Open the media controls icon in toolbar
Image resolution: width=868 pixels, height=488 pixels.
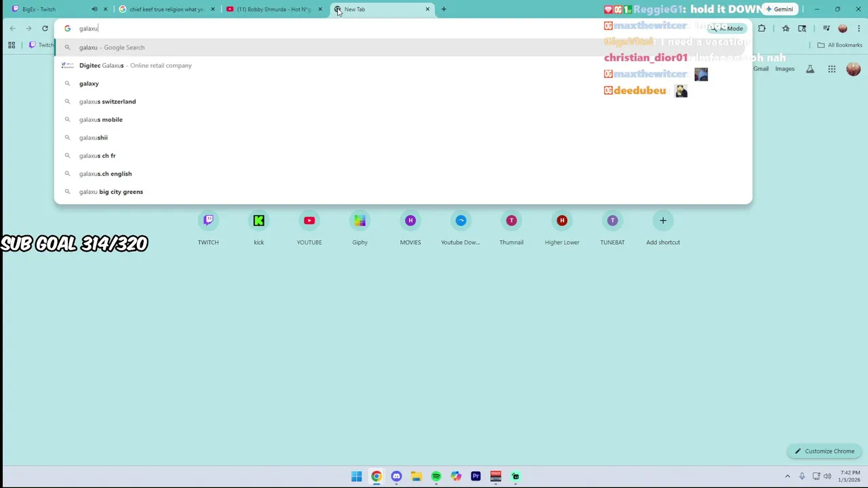click(x=826, y=28)
